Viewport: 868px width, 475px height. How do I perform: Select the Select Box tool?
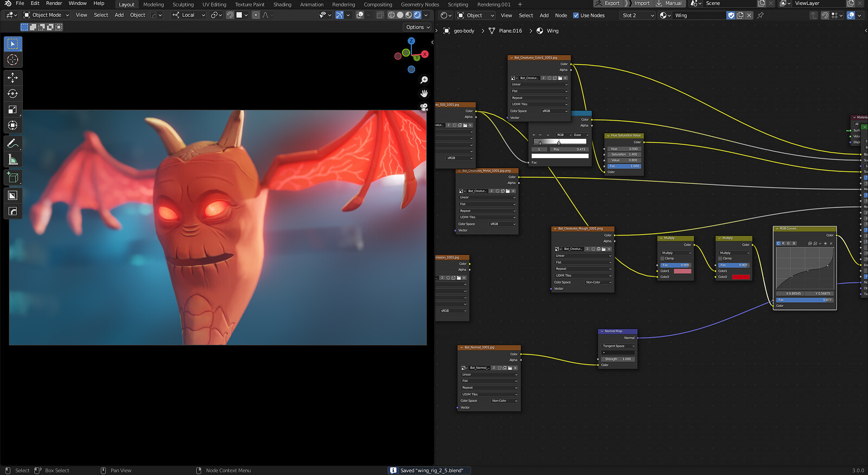point(13,44)
